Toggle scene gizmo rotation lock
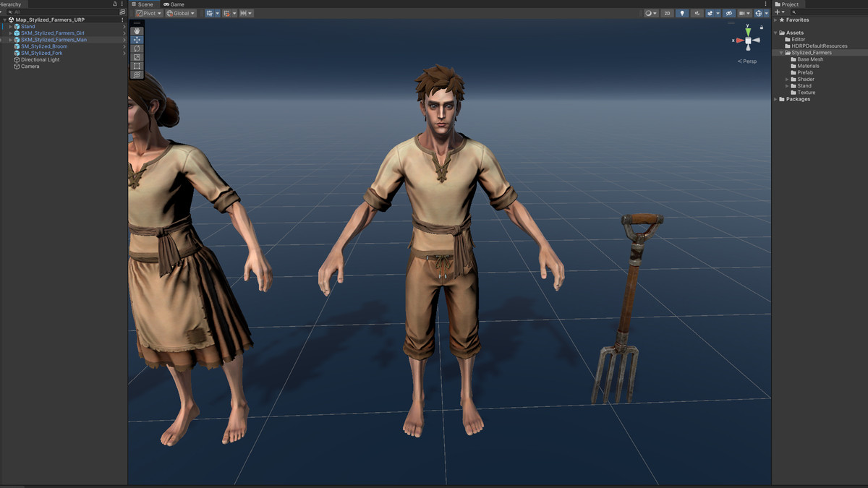Image resolution: width=868 pixels, height=488 pixels. point(762,27)
